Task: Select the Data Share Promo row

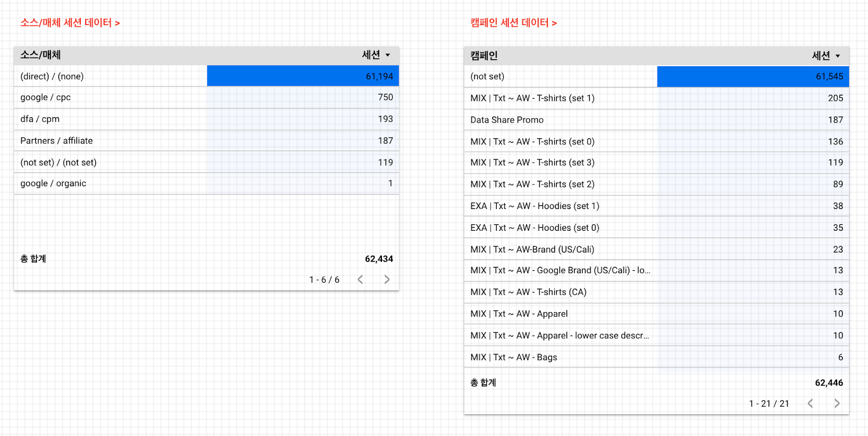Action: click(x=656, y=120)
